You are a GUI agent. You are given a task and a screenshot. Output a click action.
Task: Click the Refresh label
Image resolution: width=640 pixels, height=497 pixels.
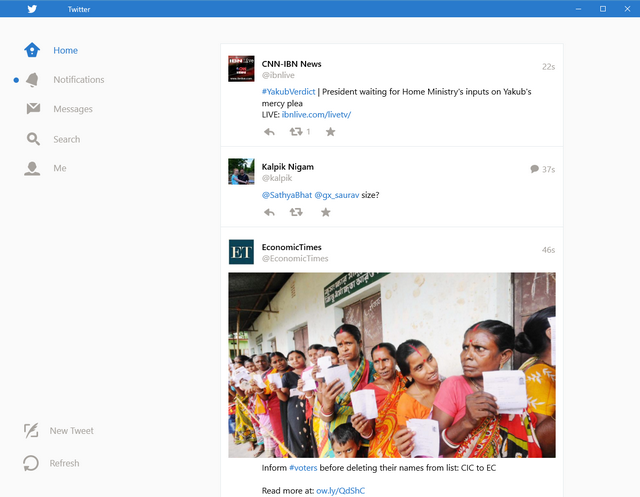(x=64, y=463)
